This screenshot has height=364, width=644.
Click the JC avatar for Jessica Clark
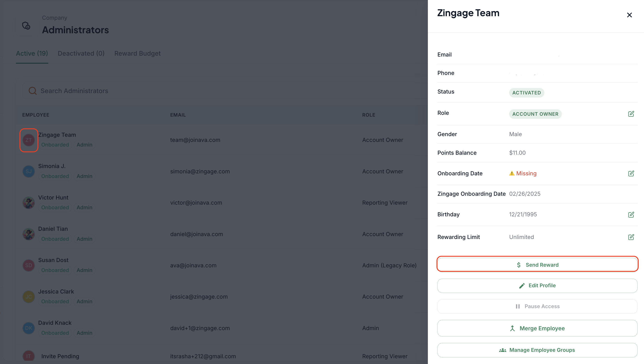tap(29, 297)
